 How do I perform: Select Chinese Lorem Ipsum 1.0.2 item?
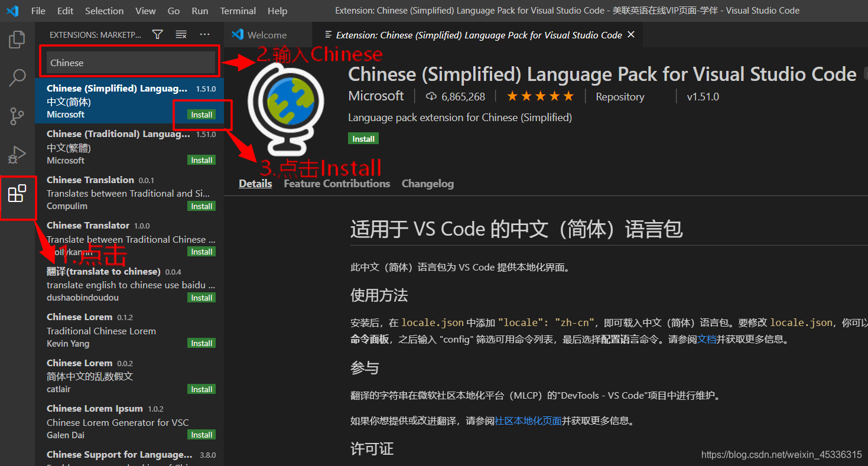129,422
